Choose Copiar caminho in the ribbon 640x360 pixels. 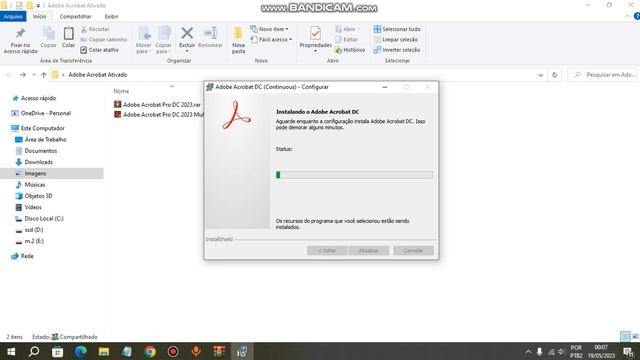104,40
